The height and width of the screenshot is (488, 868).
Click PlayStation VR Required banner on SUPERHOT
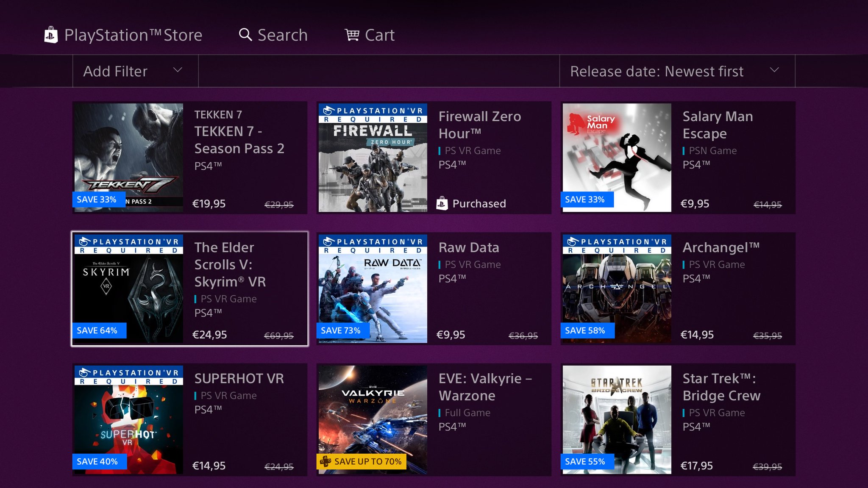[x=129, y=376]
